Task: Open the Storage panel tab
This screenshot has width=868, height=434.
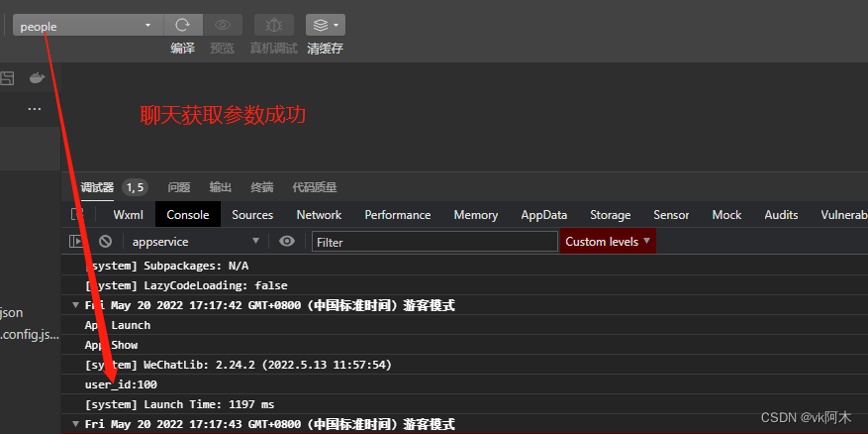Action: (x=610, y=214)
